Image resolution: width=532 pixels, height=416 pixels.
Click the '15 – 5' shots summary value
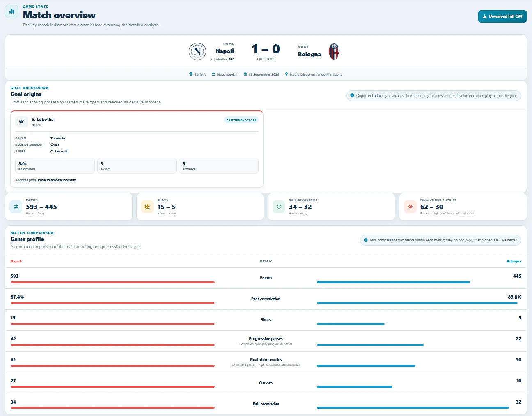[166, 207]
